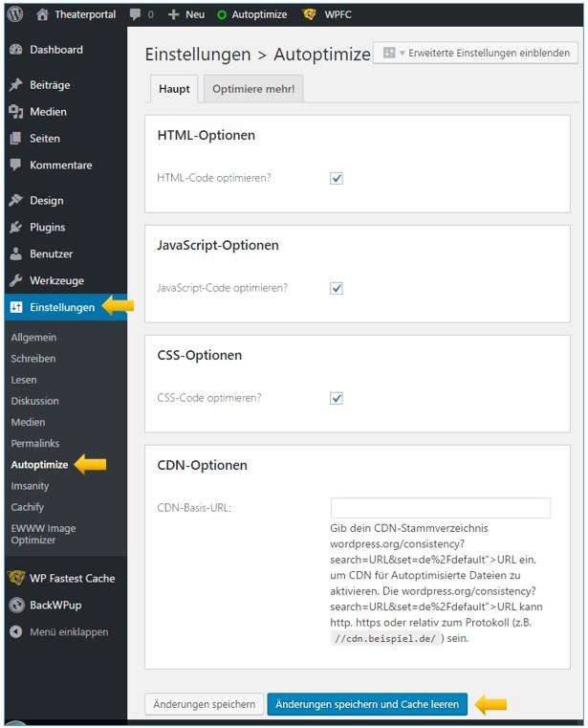This screenshot has width=588, height=728.
Task: Show advanced settings via Erweiterte Einstellungen einblenden
Action: (476, 54)
